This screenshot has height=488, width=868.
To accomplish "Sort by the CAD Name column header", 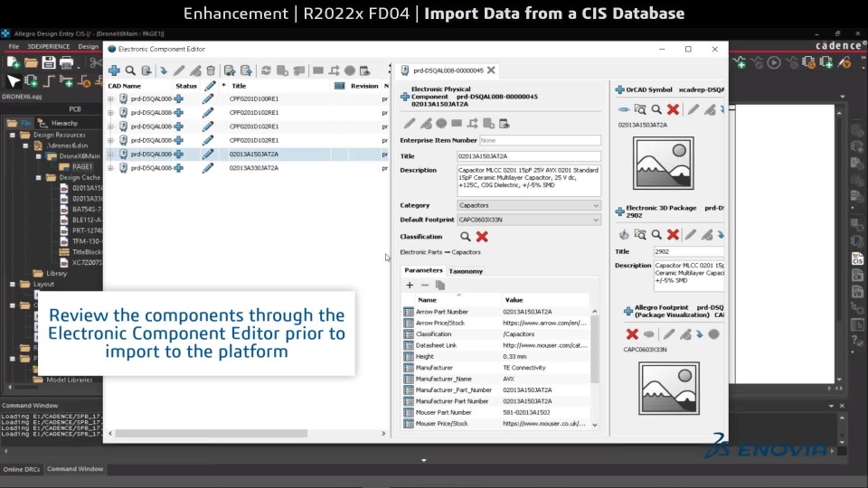I will (x=125, y=86).
